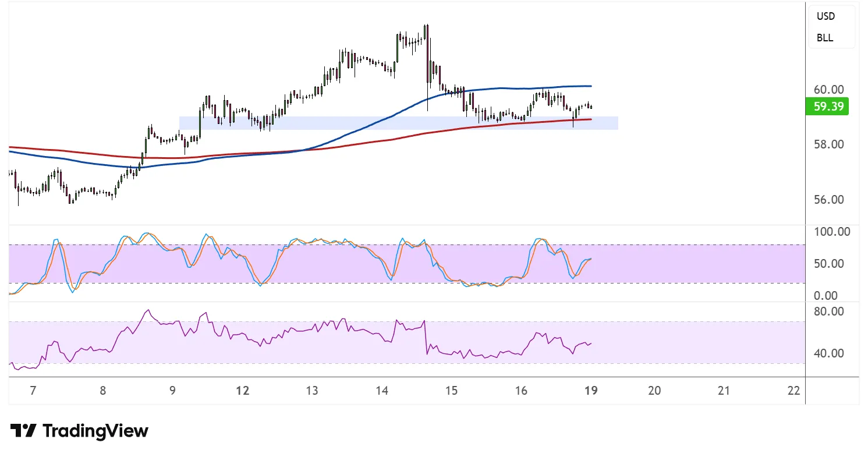Viewport: 868px width, 457px height.
Task: Click the bold 19 date label
Action: coord(591,391)
